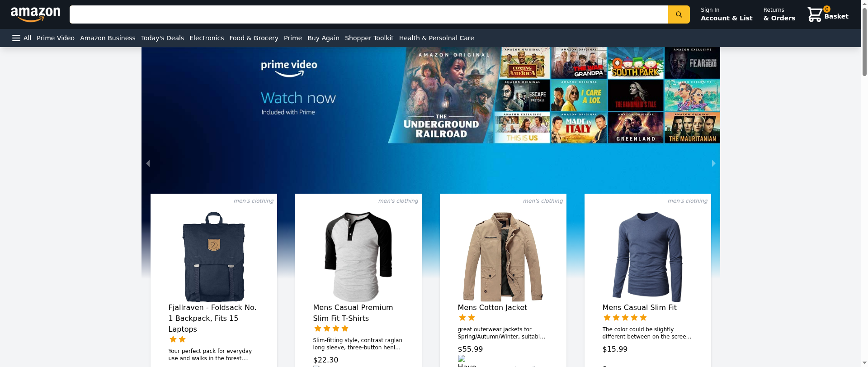
Task: Click The Handmaid's Tale thumbnail
Action: (636, 95)
